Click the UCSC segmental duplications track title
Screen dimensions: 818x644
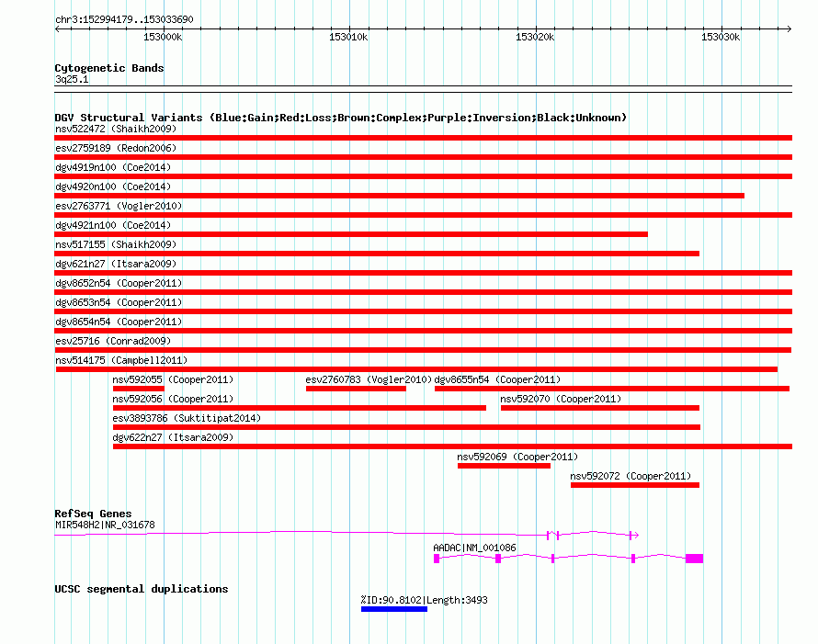click(142, 589)
